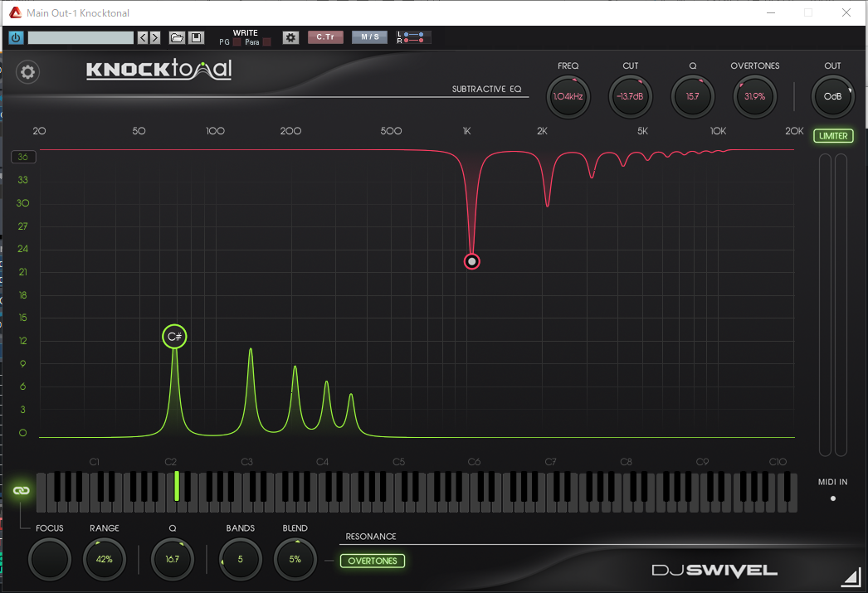Click the app icon in title bar

(x=16, y=12)
